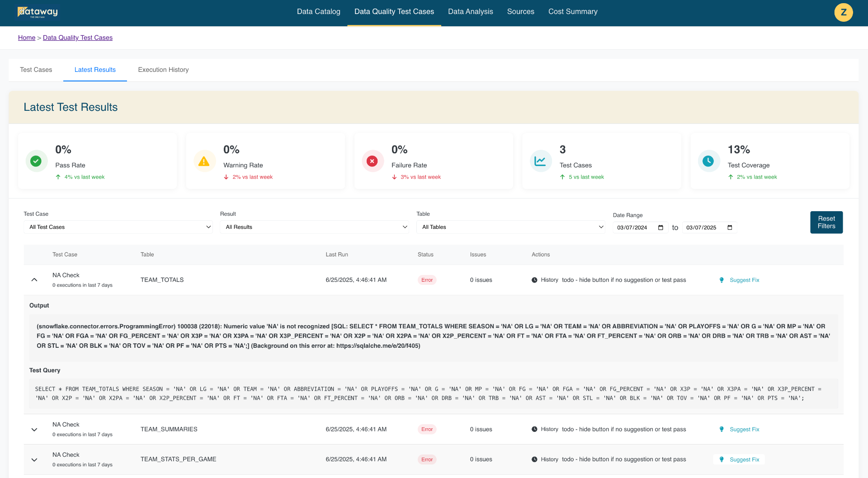Screen dimensions: 868x478
Task: Click the History icon on TEAM_SUMMARIES row
Action: 534,429
